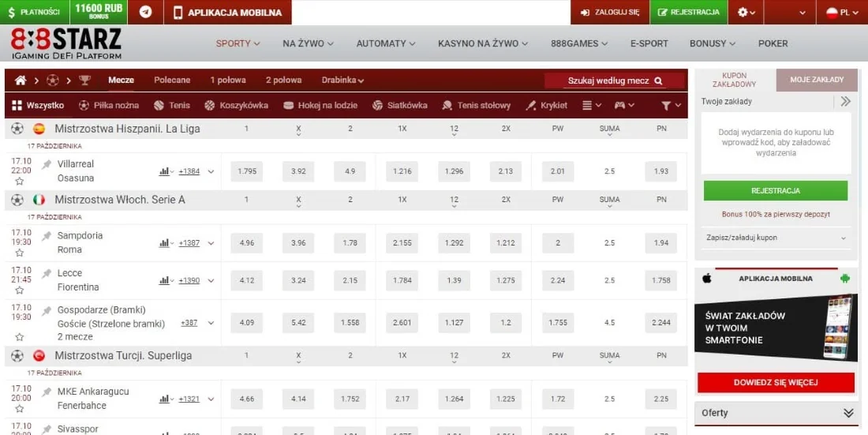The width and height of the screenshot is (868, 435).
Task: Click the trophy icon in breadcrumb
Action: 84,81
